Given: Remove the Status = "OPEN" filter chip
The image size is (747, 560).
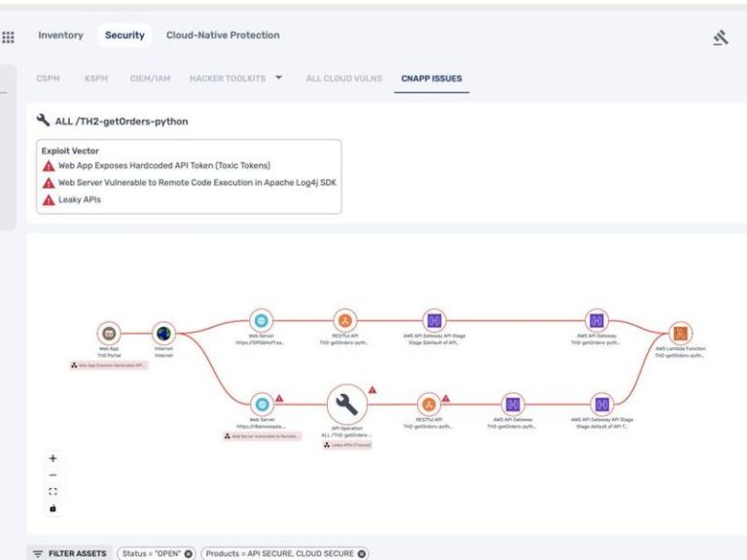Looking at the screenshot, I should pyautogui.click(x=188, y=553).
